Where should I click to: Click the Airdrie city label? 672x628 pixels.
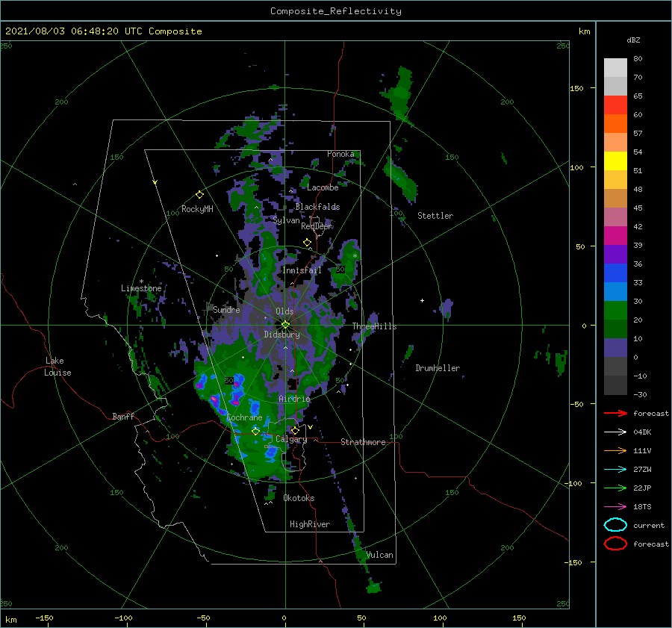294,399
